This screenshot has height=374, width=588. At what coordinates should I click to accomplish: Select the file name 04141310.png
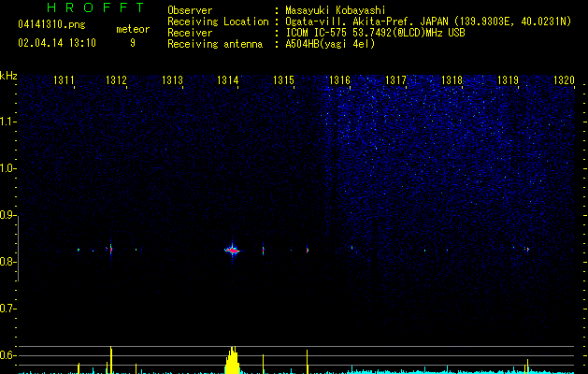pyautogui.click(x=51, y=24)
